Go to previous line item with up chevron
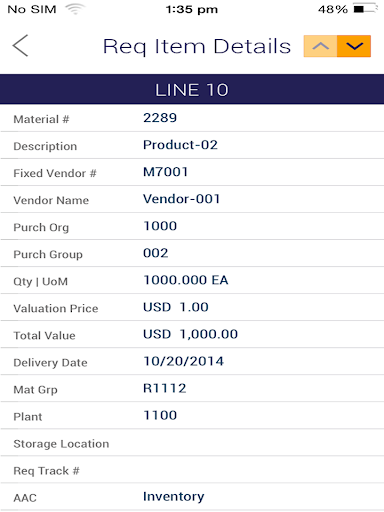Screen dimensions: 384x512 320,46
